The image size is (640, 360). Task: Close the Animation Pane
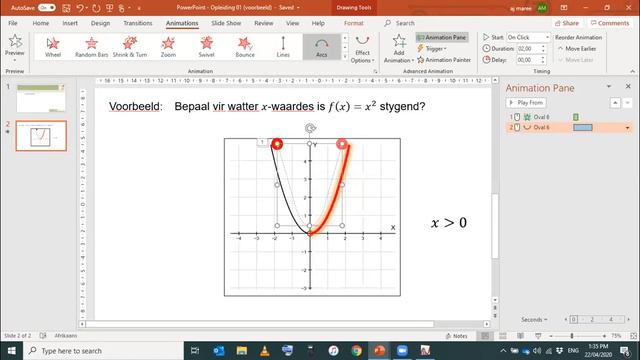click(628, 87)
